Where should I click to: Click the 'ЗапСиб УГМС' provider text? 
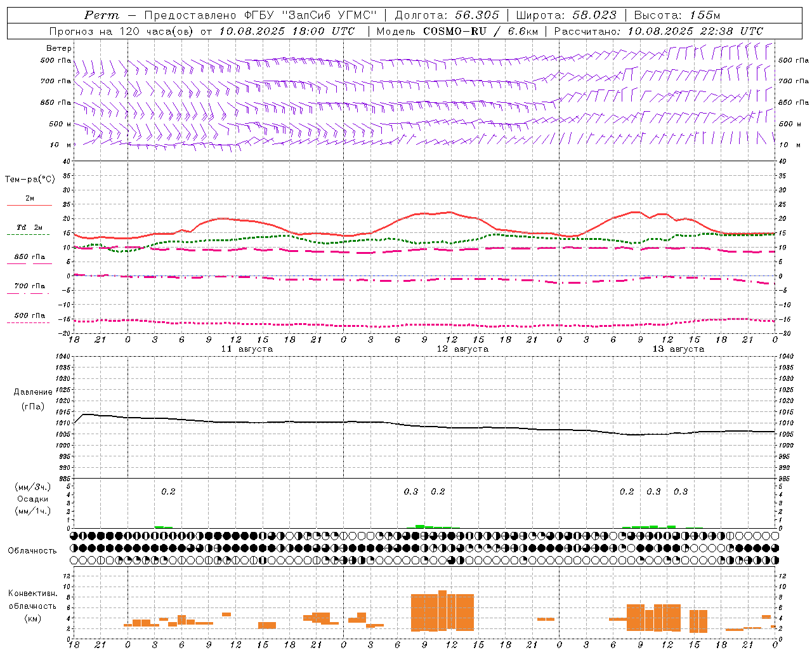tap(329, 15)
